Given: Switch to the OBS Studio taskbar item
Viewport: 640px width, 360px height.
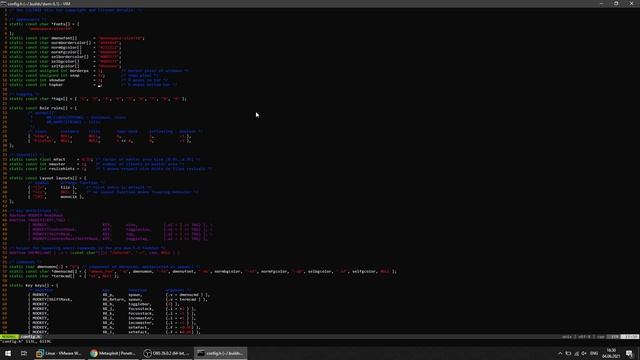Looking at the screenshot, I should pyautogui.click(x=167, y=353).
